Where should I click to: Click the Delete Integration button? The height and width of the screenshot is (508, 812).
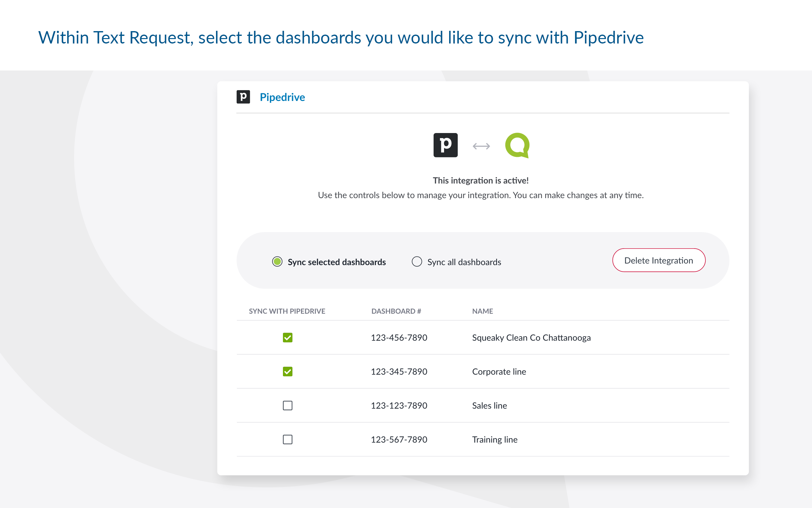click(x=659, y=260)
